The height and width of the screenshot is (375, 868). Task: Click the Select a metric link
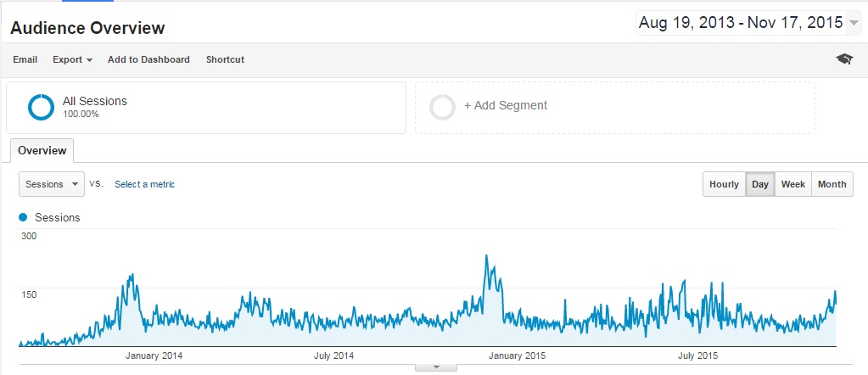coord(144,184)
